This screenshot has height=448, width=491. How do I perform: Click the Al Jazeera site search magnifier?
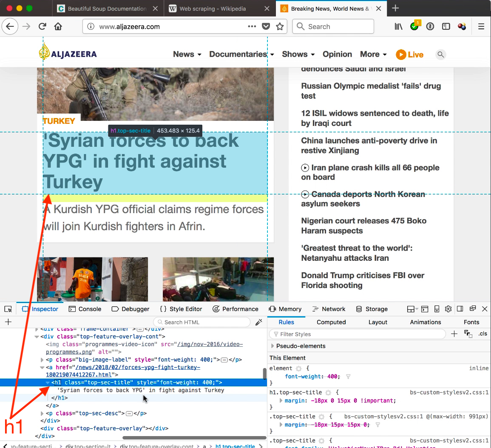click(441, 54)
